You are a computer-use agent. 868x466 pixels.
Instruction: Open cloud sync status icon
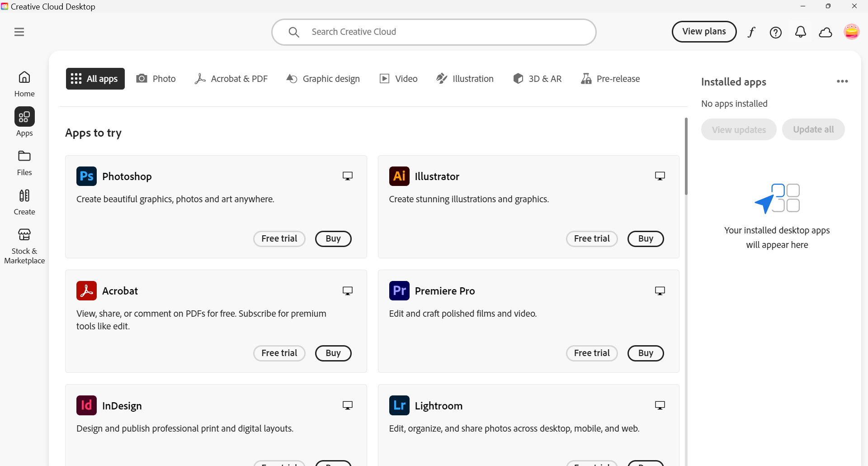click(826, 32)
